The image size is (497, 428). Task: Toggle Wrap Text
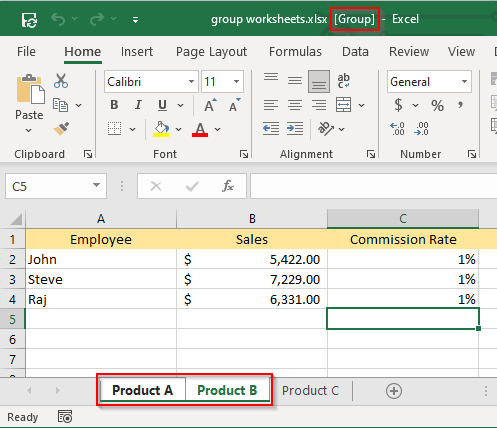click(x=343, y=81)
